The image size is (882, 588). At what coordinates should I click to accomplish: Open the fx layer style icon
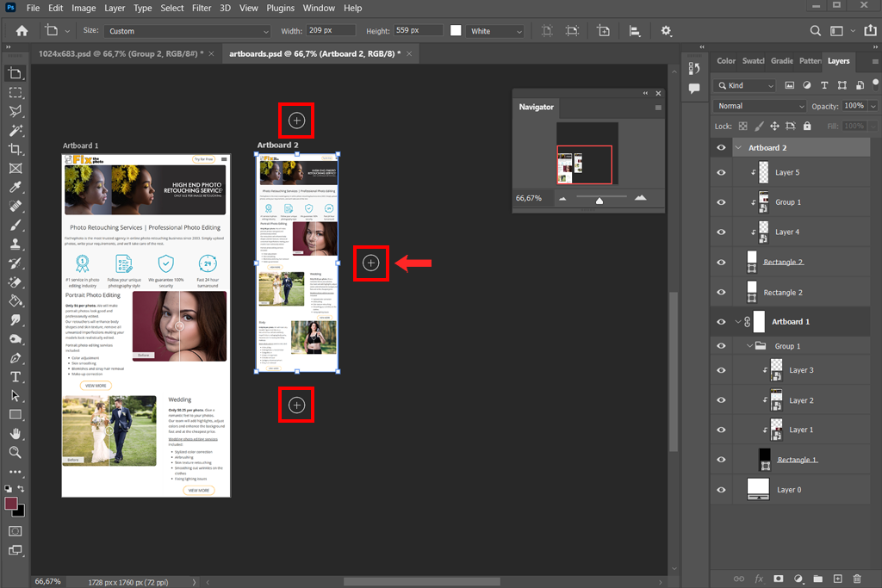click(x=759, y=579)
